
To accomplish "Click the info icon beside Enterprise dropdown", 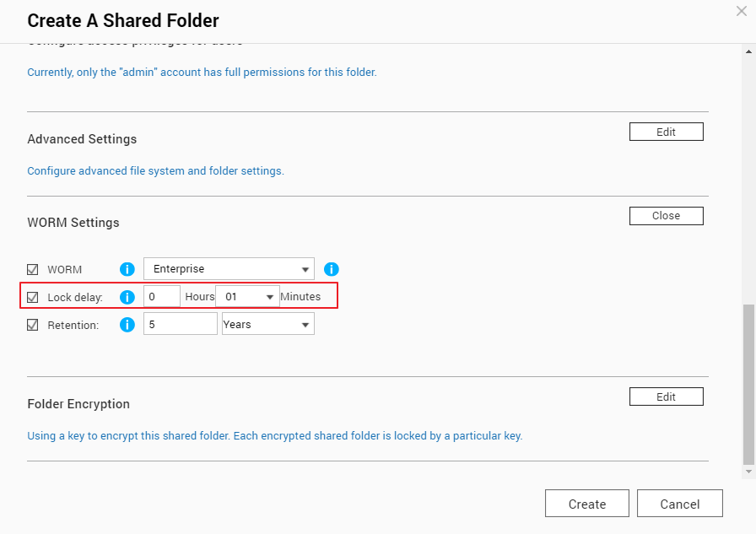I will (332, 269).
